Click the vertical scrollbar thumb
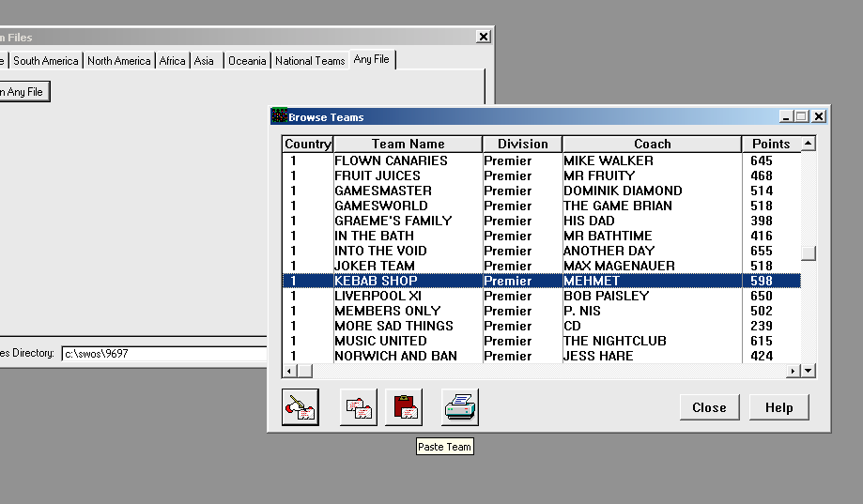Viewport: 863px width, 504px height. tap(809, 252)
